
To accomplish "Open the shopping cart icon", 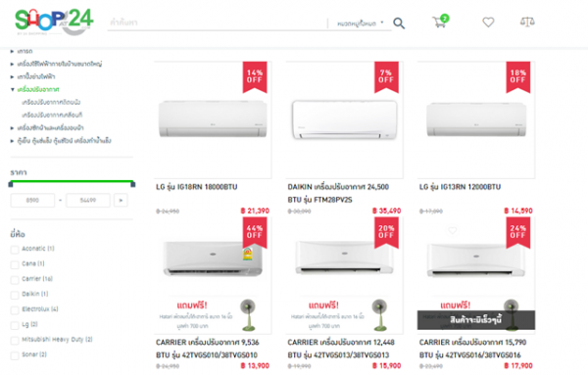I will (440, 21).
